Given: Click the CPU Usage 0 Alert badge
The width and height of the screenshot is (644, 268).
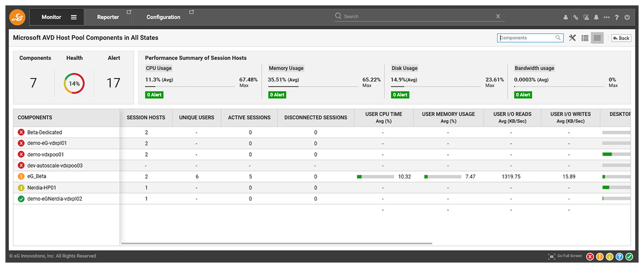Looking at the screenshot, I should pos(155,95).
